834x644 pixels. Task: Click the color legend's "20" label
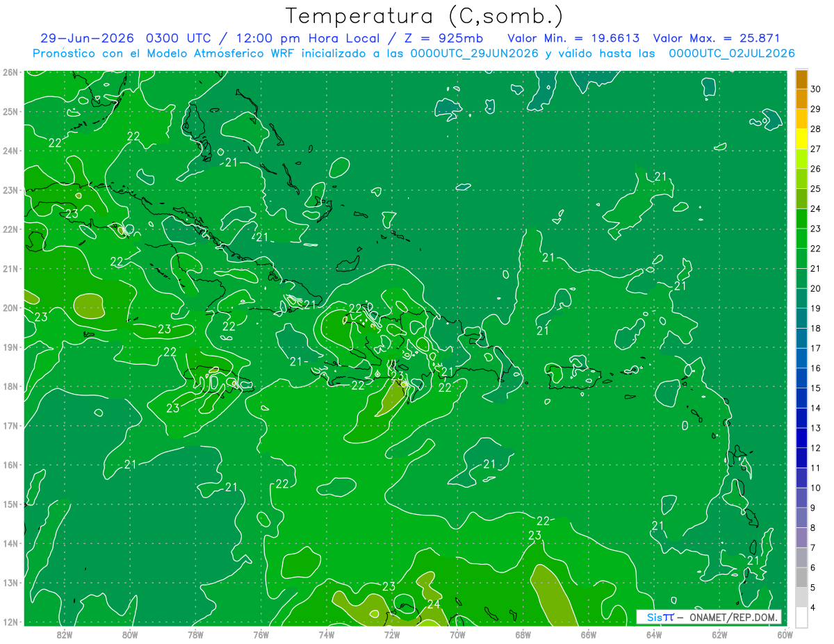[x=815, y=288]
